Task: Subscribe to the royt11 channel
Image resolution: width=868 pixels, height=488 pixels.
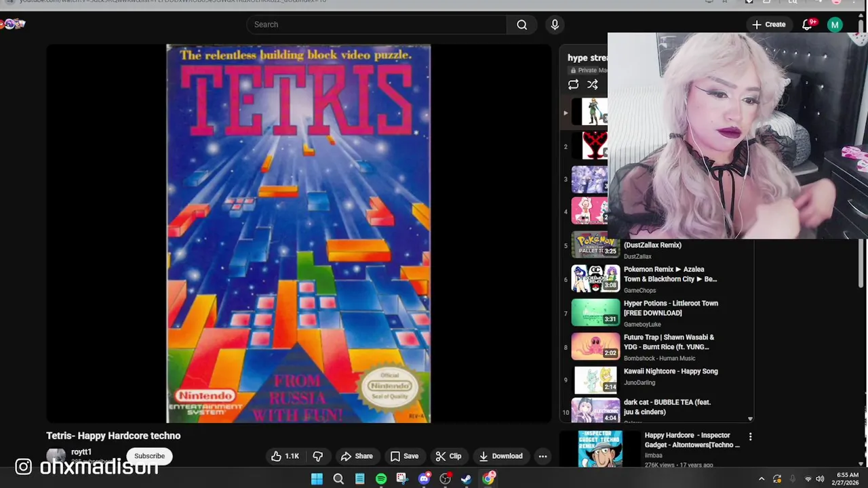Action: (149, 456)
